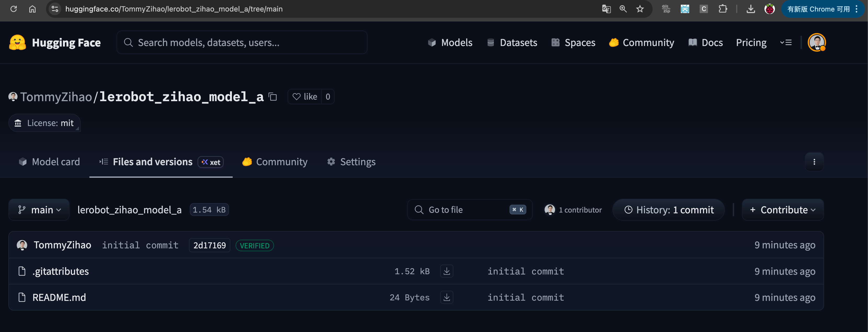
Task: Open the README.md file
Action: (59, 297)
